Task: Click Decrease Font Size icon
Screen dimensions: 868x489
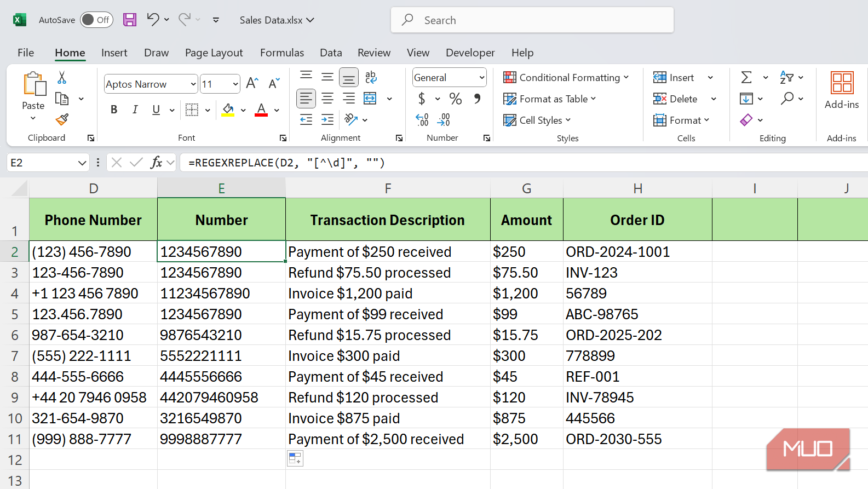Action: [x=274, y=83]
